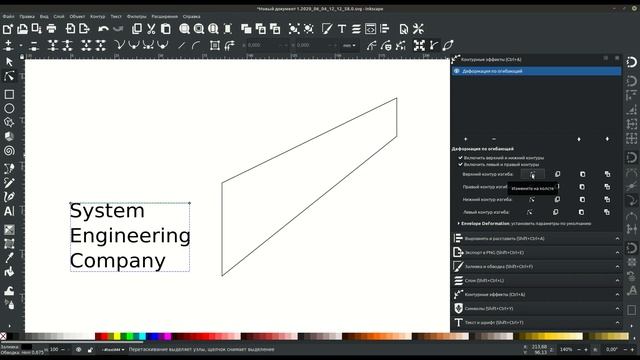Select the Selector arrow tool
This screenshot has width=640, height=360.
[x=9, y=62]
